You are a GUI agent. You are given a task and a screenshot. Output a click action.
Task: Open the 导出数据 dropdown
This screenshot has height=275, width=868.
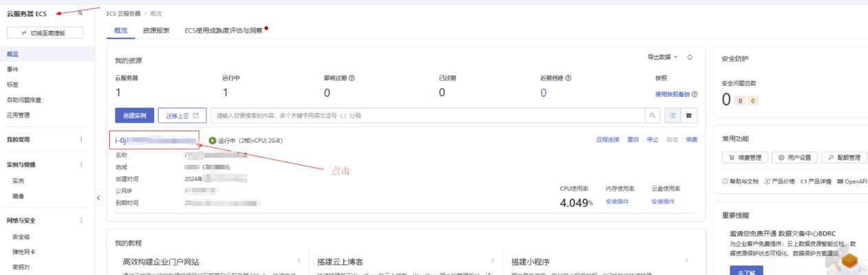(x=662, y=57)
